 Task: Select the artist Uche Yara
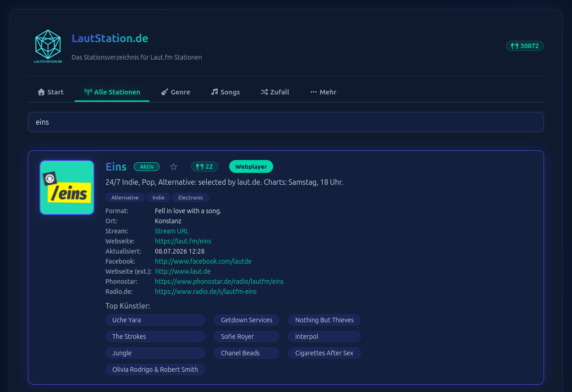pyautogui.click(x=155, y=320)
